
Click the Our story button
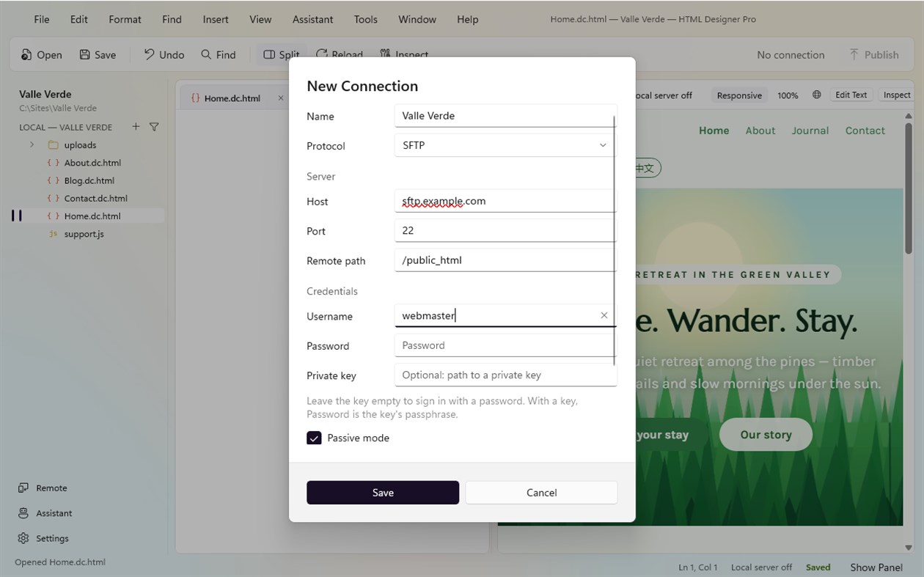[x=766, y=435]
